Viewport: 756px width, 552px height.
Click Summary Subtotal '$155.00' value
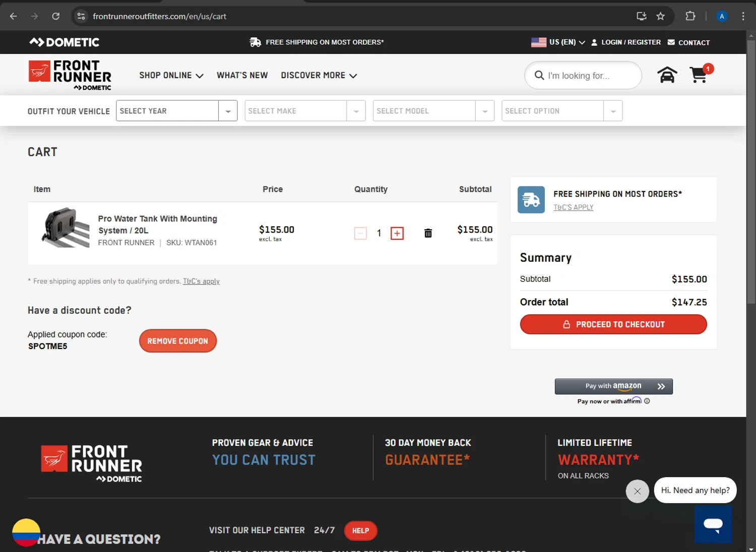689,279
